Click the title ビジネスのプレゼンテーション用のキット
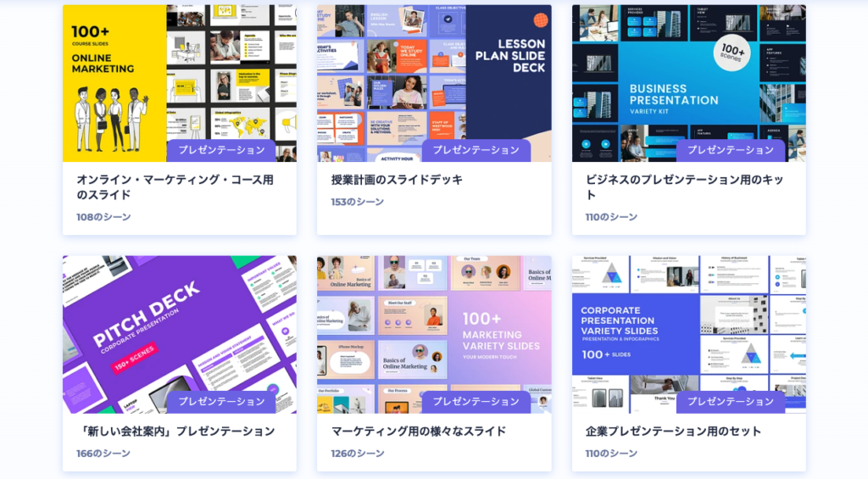The width and height of the screenshot is (868, 479). click(684, 187)
